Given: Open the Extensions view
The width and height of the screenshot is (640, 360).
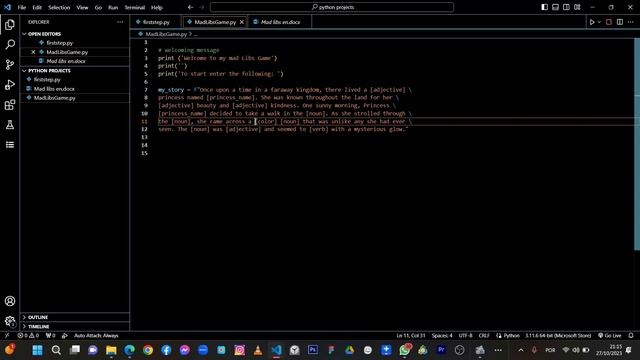Looking at the screenshot, I should [10, 105].
